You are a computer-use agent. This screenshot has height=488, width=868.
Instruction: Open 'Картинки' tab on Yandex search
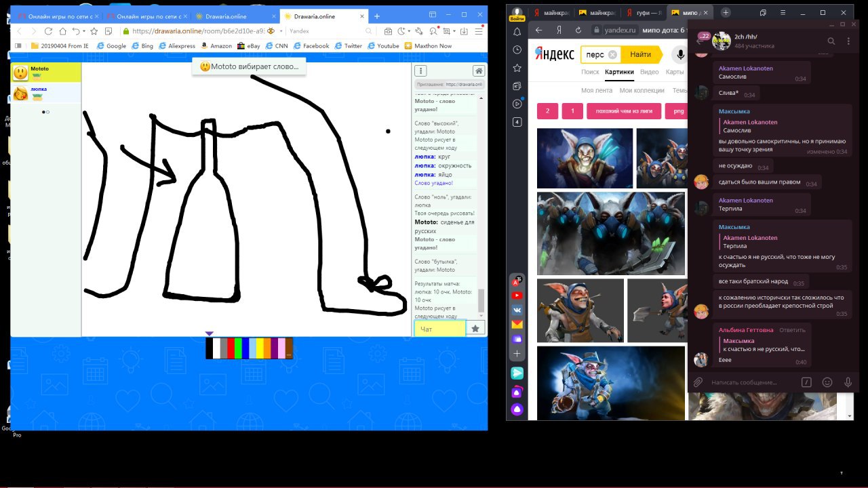coord(620,72)
